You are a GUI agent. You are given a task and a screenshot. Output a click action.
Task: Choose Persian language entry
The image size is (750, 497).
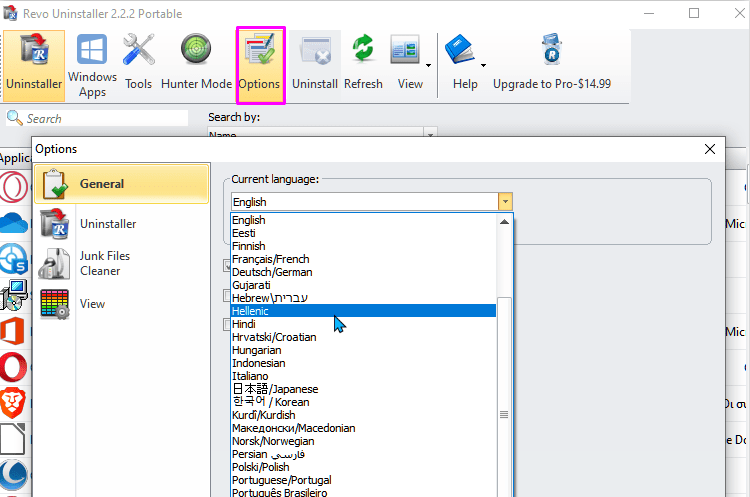[363, 454]
